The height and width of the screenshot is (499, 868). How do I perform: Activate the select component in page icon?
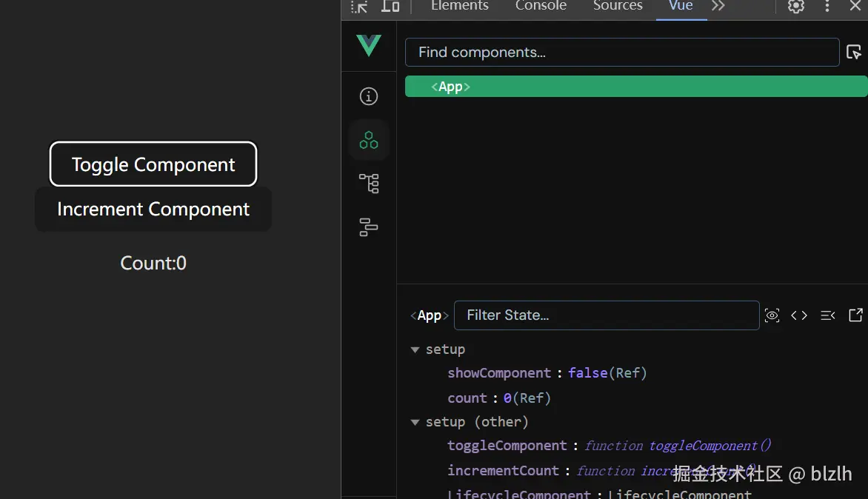coord(853,52)
